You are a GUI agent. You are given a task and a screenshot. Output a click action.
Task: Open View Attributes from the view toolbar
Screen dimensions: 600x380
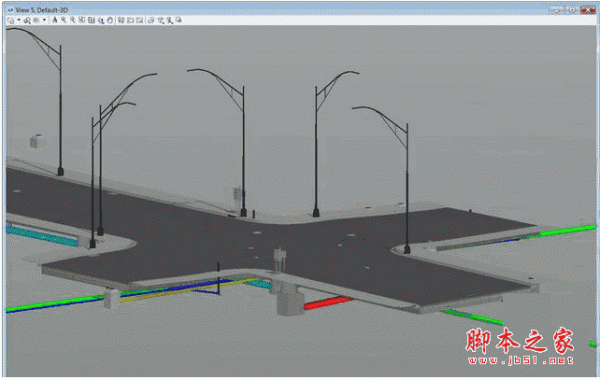pyautogui.click(x=10, y=20)
